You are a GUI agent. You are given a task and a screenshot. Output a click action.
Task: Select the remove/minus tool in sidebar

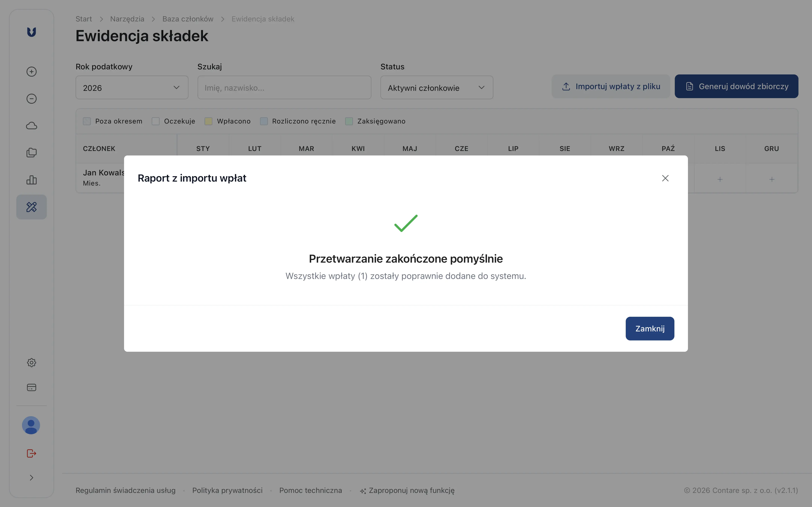[31, 98]
